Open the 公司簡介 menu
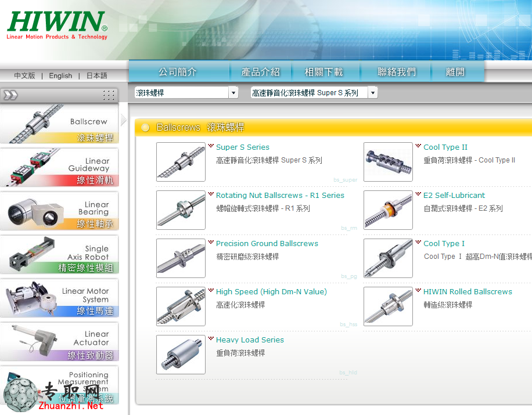Viewport: 532px width, 415px height. click(x=178, y=71)
